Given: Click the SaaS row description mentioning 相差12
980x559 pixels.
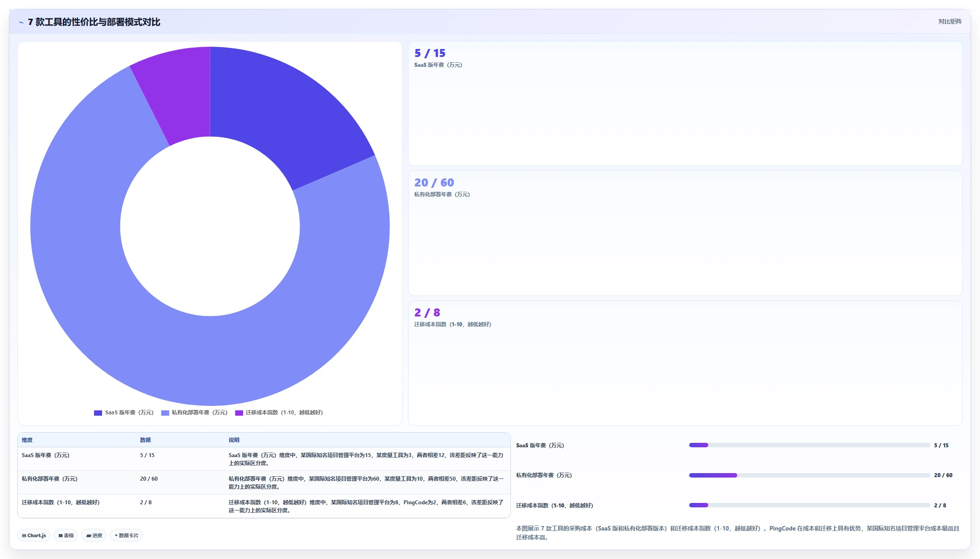Looking at the screenshot, I should point(366,459).
